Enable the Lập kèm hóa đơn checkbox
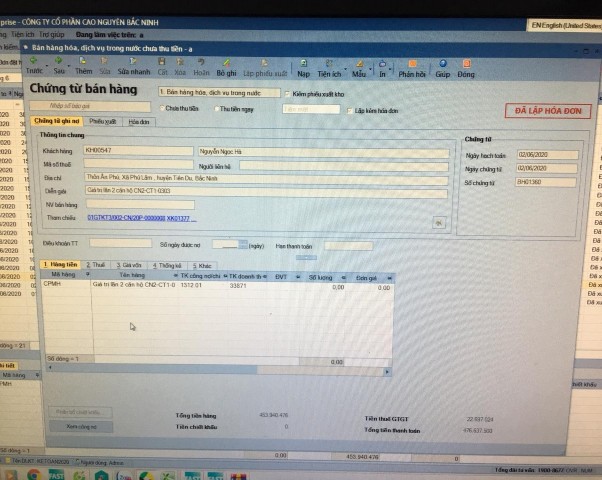 [x=349, y=109]
